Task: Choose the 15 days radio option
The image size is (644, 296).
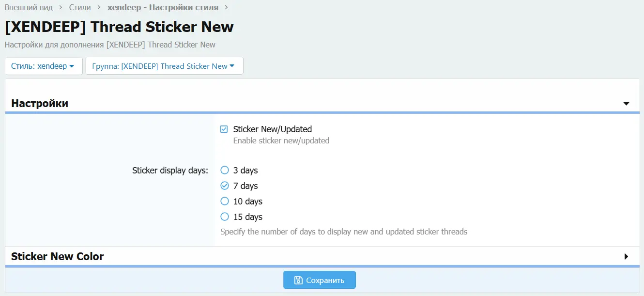Action: (225, 217)
